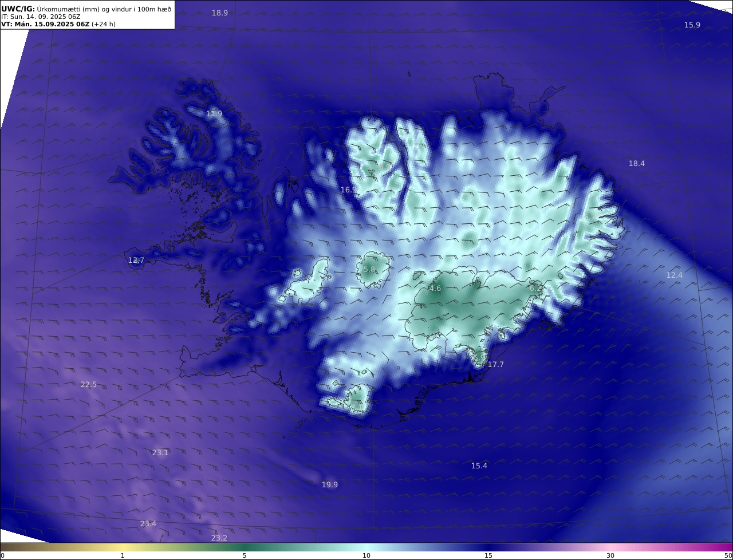Image resolution: width=733 pixels, height=560 pixels.
Task: Click the 4.6 value on Vatnajökull
Action: 435,289
